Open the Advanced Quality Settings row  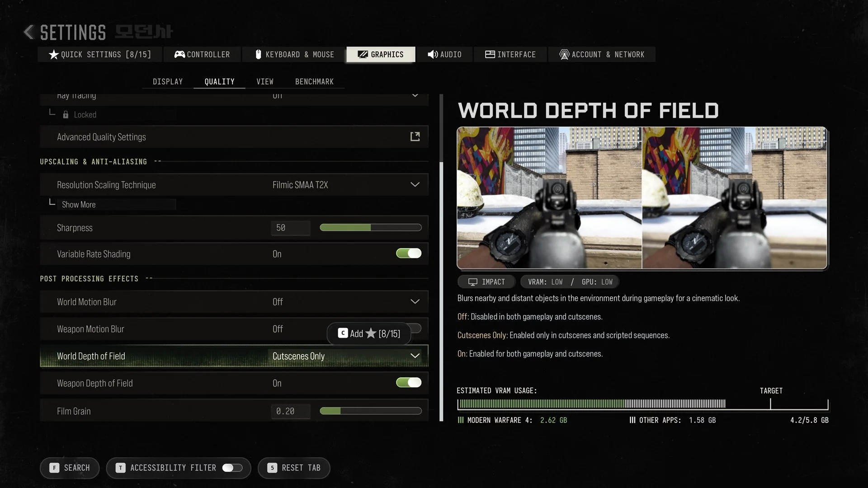click(x=234, y=136)
